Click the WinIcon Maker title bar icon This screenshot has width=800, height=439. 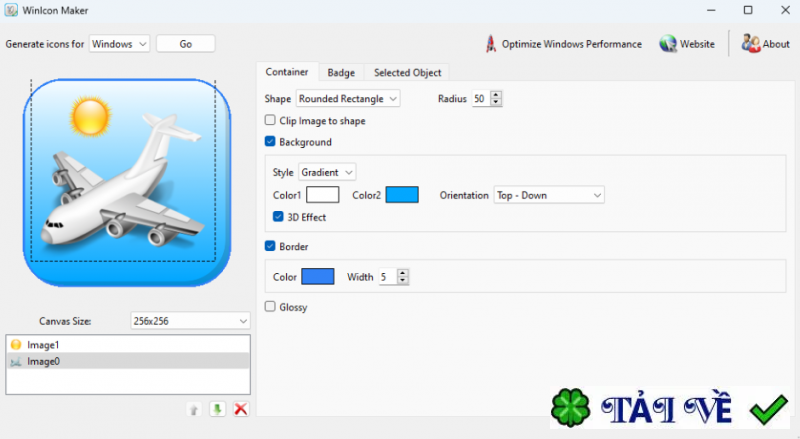click(x=11, y=10)
